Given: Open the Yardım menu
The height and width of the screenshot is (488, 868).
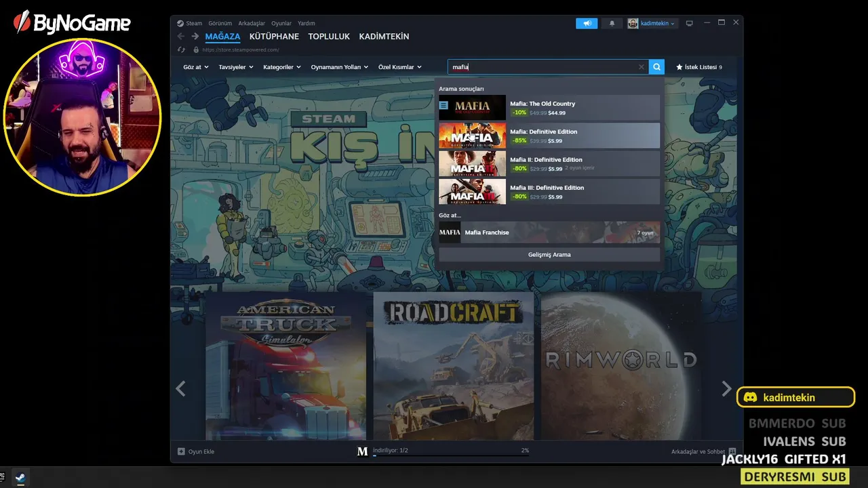Looking at the screenshot, I should click(306, 23).
